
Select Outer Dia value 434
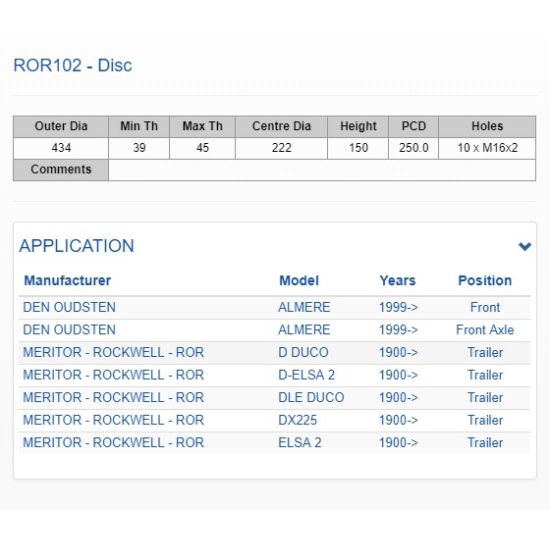coord(61,148)
